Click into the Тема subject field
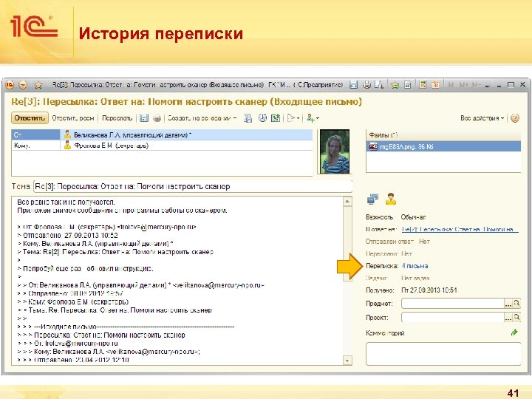The image size is (532, 399). (192, 187)
